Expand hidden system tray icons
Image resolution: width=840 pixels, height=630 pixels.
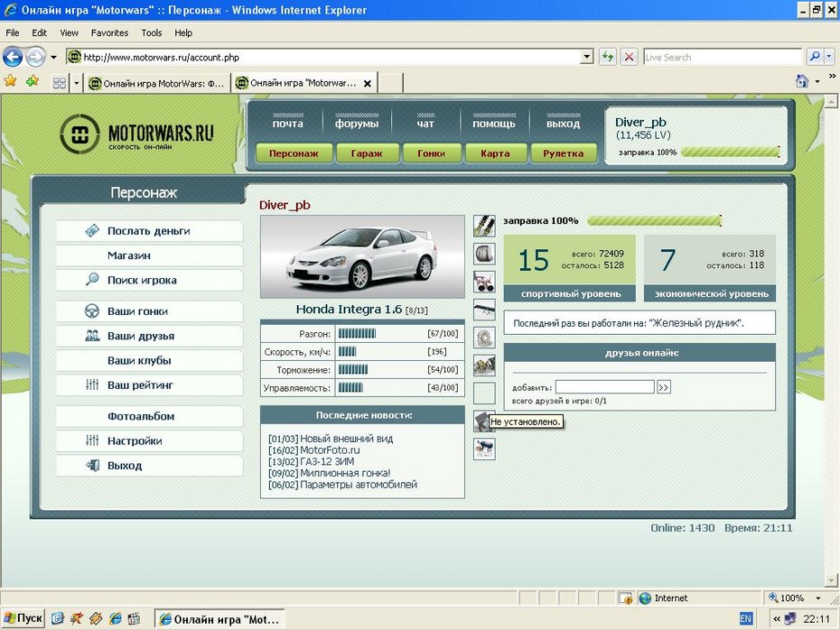(776, 619)
